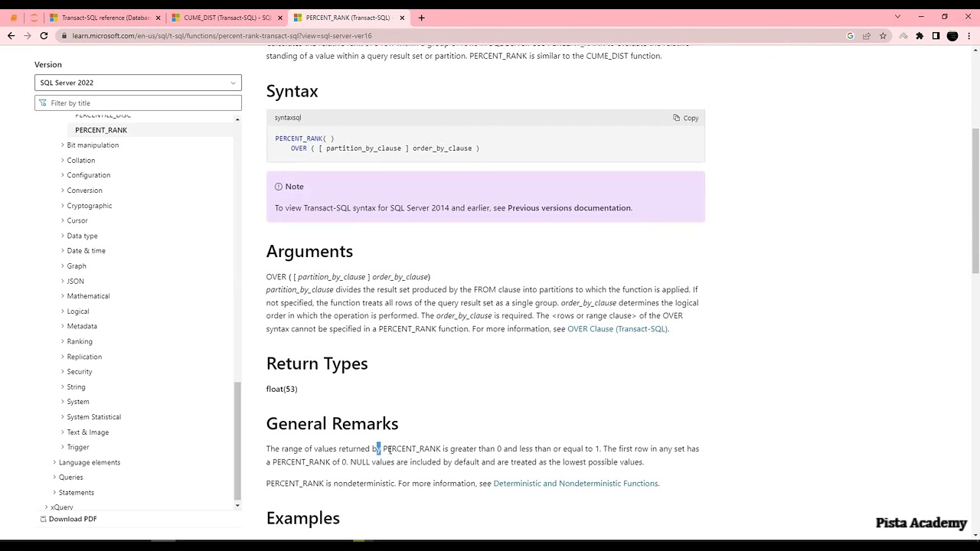Screen dimensions: 980x551
Task: Open the Security tree item
Action: click(x=79, y=372)
